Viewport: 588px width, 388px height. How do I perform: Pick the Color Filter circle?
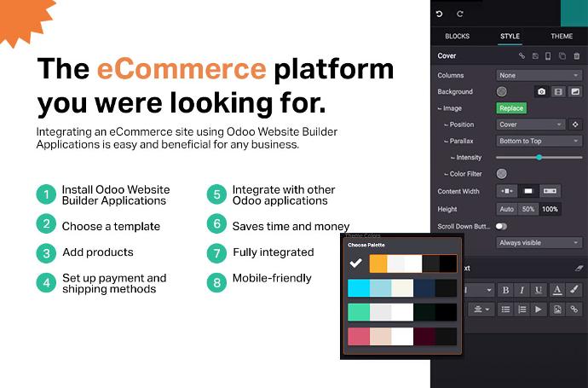(x=501, y=174)
